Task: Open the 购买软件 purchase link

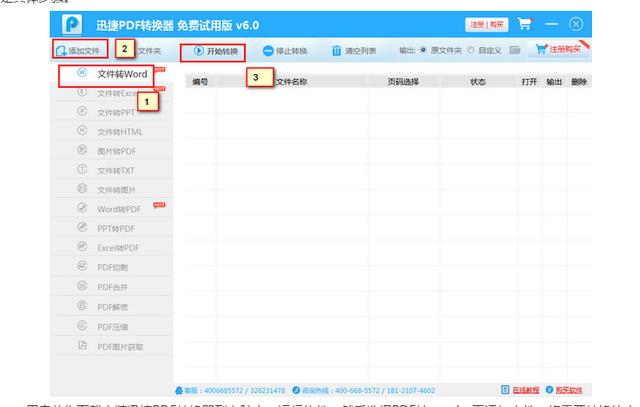Action: click(569, 390)
